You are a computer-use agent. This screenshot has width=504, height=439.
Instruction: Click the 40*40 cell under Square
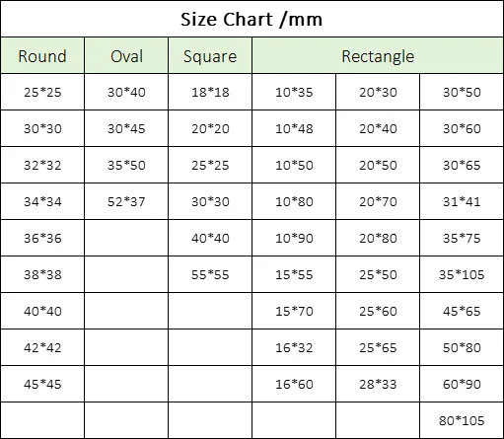point(210,238)
